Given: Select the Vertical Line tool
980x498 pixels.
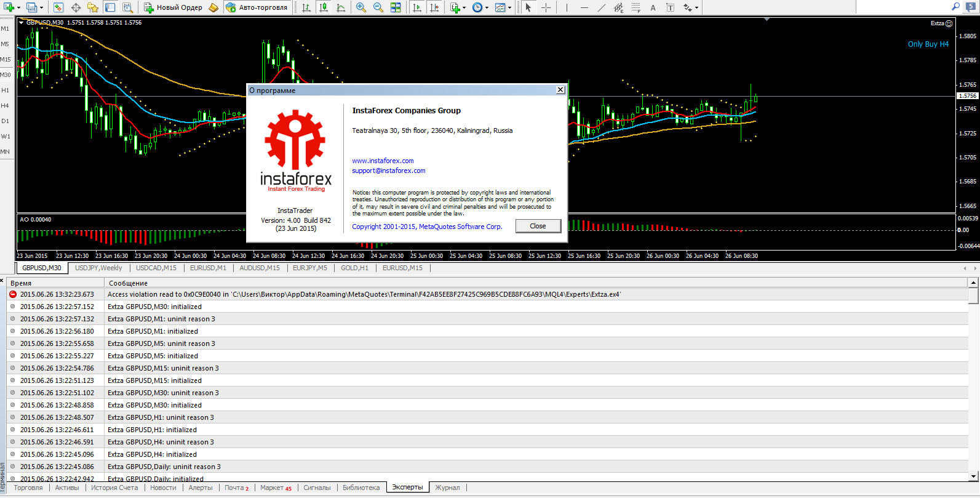Looking at the screenshot, I should [567, 7].
